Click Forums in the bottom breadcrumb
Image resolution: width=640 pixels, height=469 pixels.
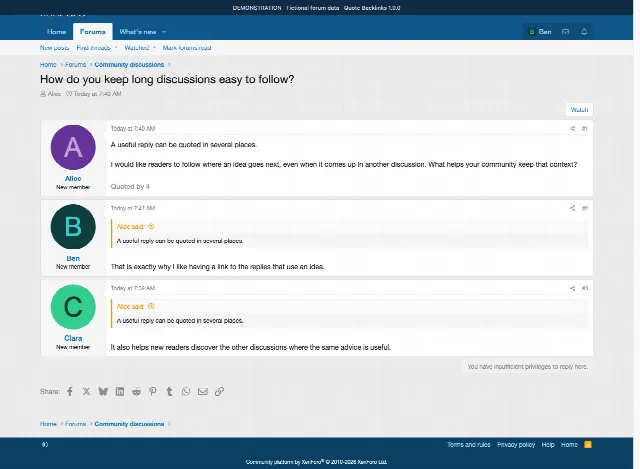coord(76,424)
